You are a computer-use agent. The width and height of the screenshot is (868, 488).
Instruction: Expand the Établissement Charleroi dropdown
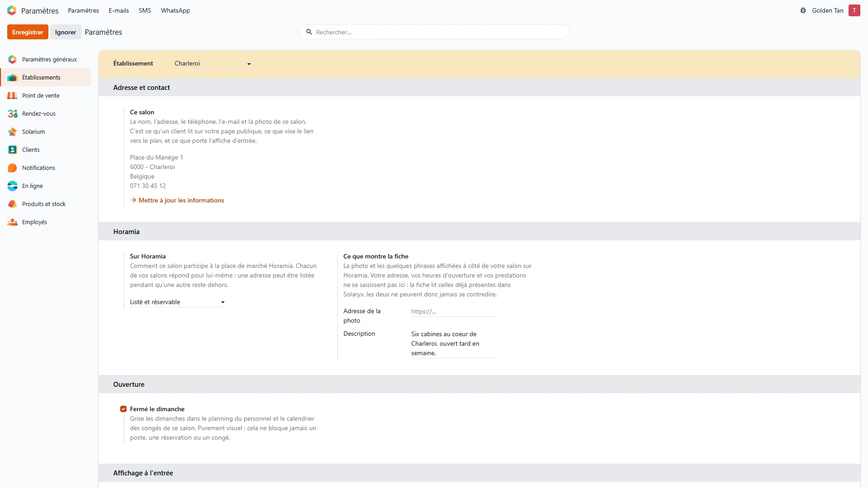tap(213, 64)
